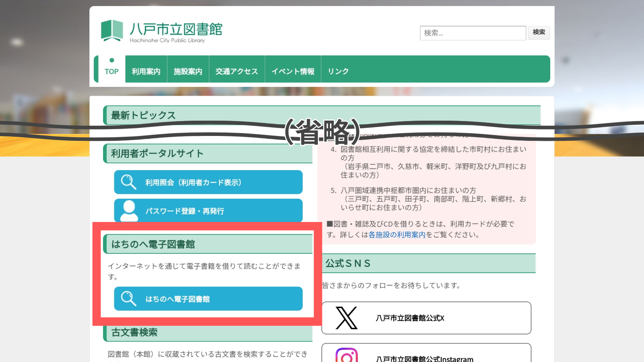Follow the 各施設の利用案内 link
Image resolution: width=644 pixels, height=362 pixels.
(397, 234)
